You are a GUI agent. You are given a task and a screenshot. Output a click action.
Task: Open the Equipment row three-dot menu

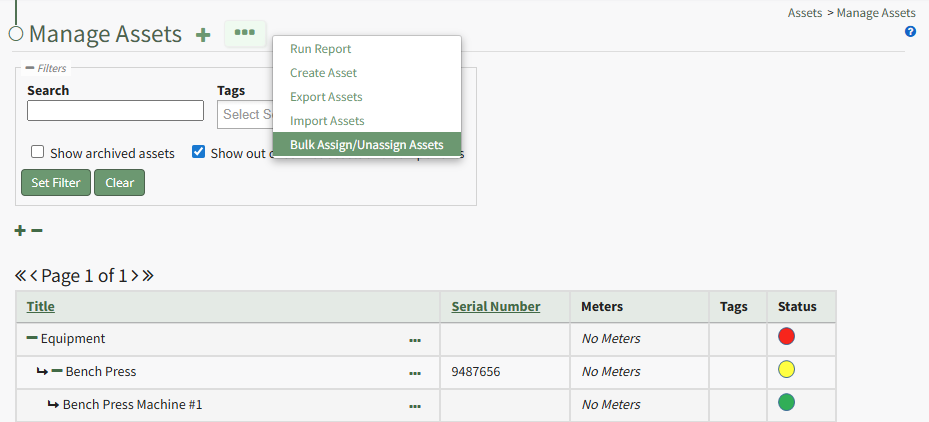click(415, 340)
